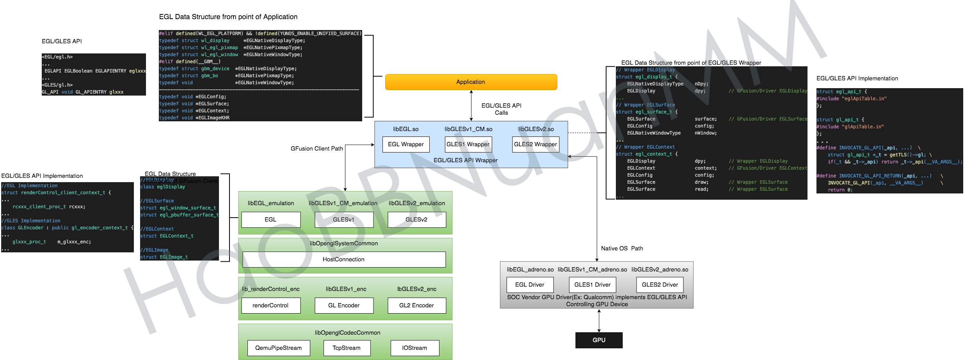This screenshot has height=360, width=980.
Task: Click the HostConnection block under libOpenglSystemCommon
Action: pyautogui.click(x=344, y=259)
